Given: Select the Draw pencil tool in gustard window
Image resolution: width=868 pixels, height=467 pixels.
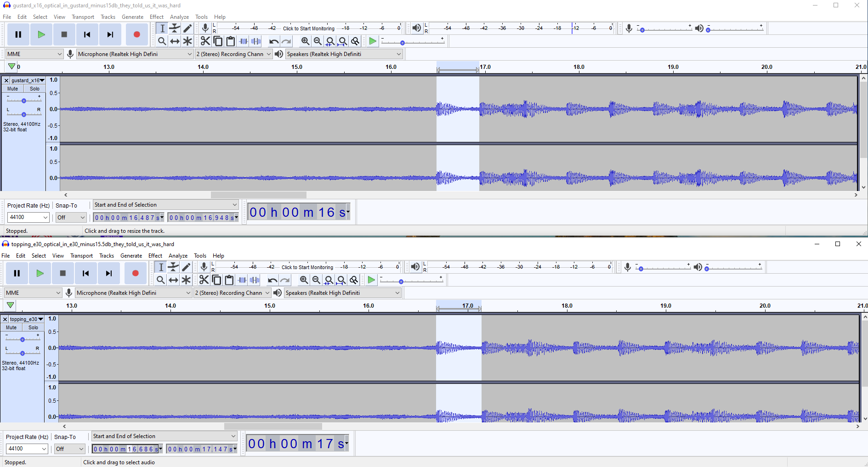Looking at the screenshot, I should click(x=187, y=28).
